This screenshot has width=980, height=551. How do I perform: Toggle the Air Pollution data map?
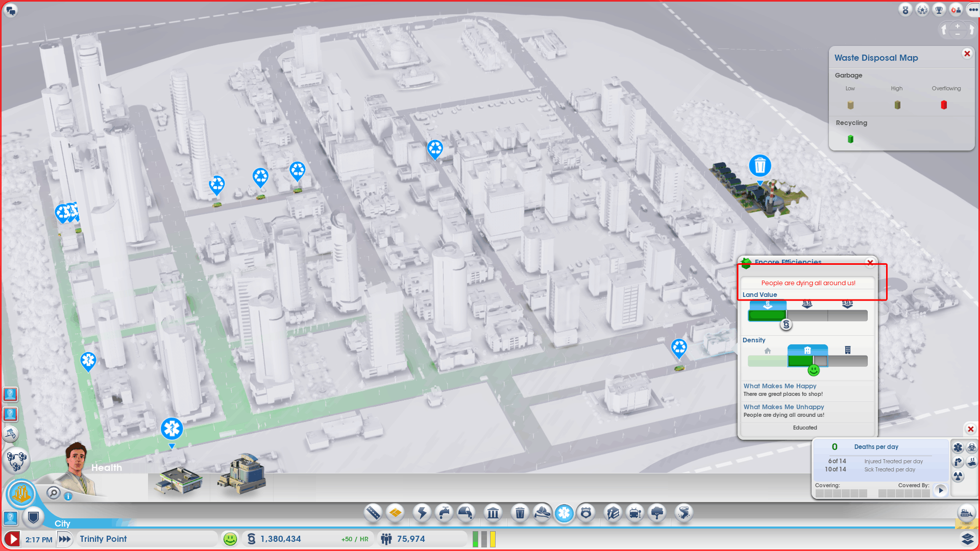tap(958, 462)
